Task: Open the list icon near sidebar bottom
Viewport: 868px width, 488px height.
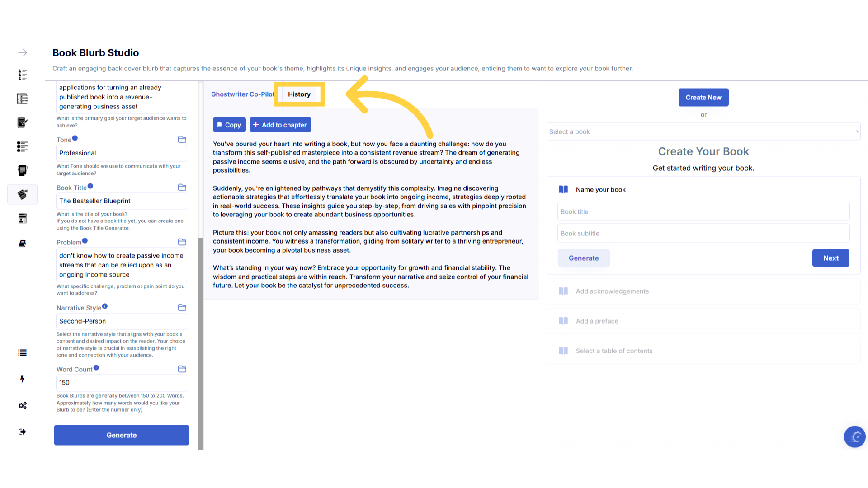Action: point(22,353)
